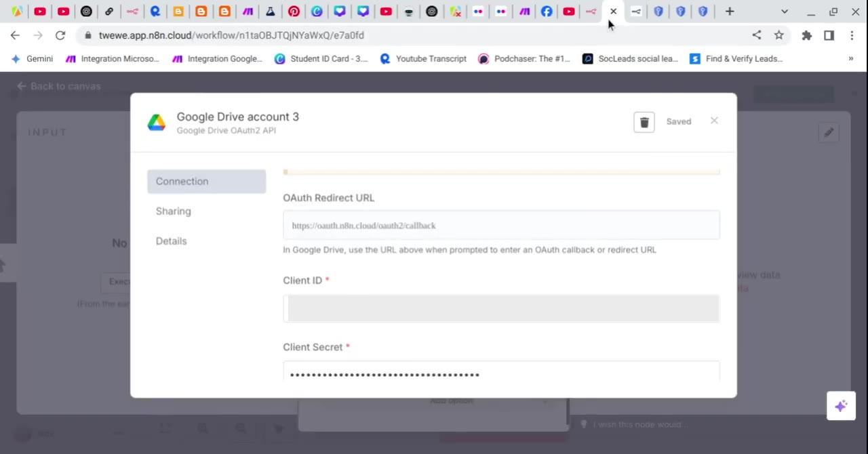868x454 pixels.
Task: Click the Client ID input field
Action: (x=501, y=308)
